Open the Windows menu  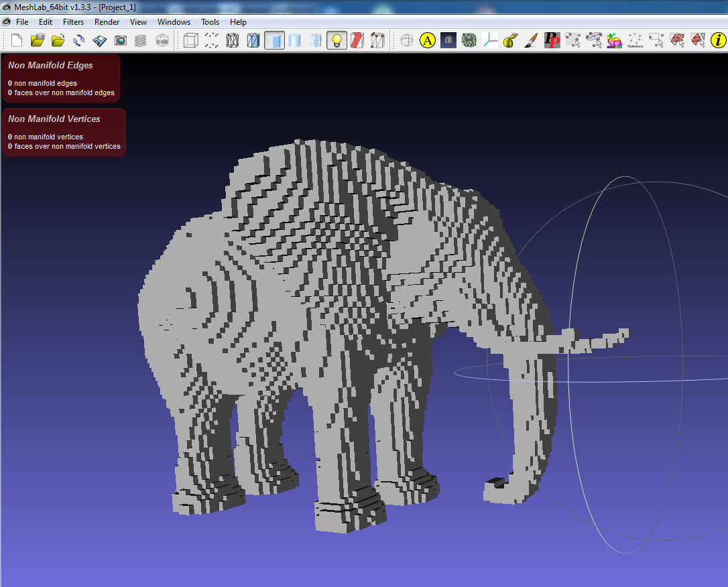coord(174,22)
